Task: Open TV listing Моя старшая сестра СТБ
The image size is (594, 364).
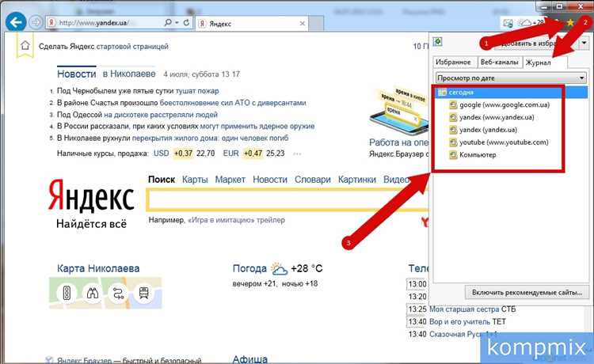Action: pos(472,309)
